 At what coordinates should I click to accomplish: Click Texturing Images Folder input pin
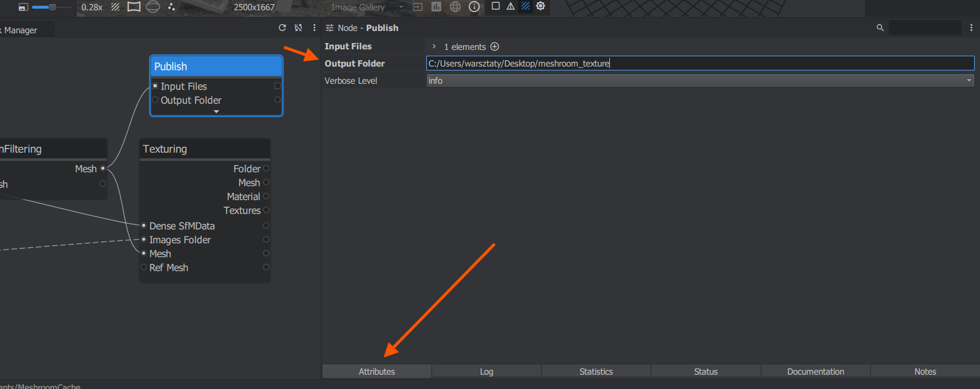(x=144, y=239)
